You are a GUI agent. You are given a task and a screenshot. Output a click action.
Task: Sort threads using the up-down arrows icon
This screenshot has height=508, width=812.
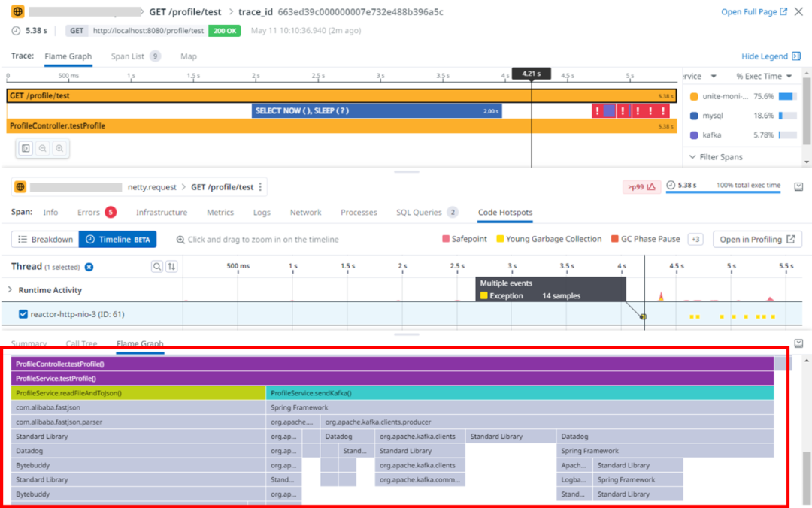(x=171, y=266)
